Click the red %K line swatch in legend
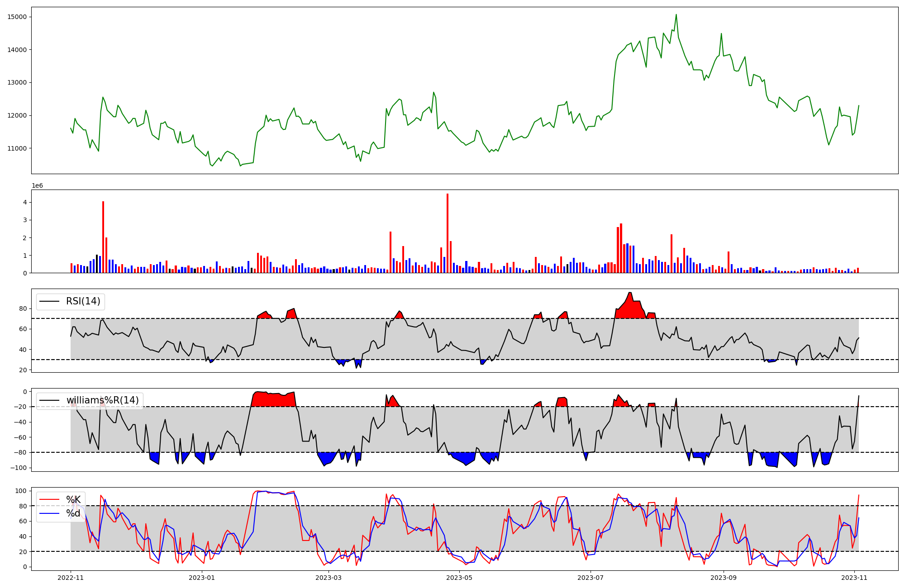905x588 pixels. pos(49,499)
